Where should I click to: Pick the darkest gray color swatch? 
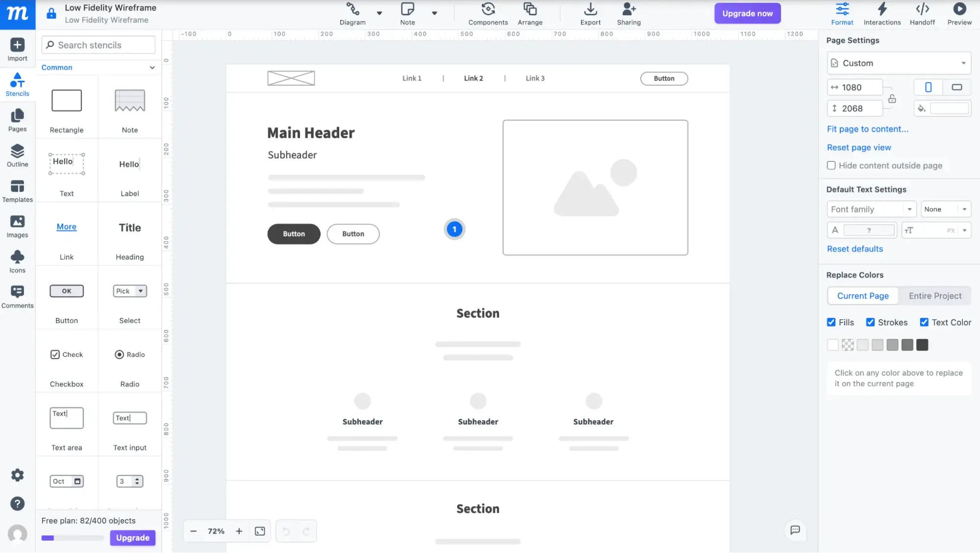point(922,345)
